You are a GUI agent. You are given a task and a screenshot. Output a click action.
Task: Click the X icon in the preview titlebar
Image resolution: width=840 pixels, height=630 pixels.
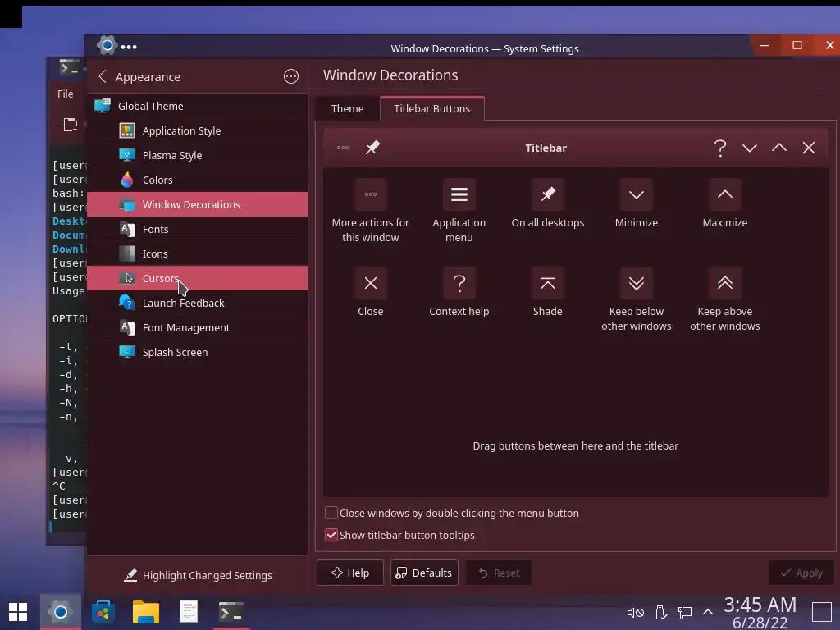[x=808, y=148]
